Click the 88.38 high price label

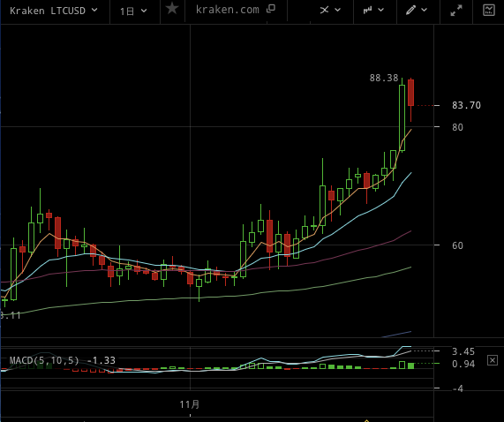(384, 78)
